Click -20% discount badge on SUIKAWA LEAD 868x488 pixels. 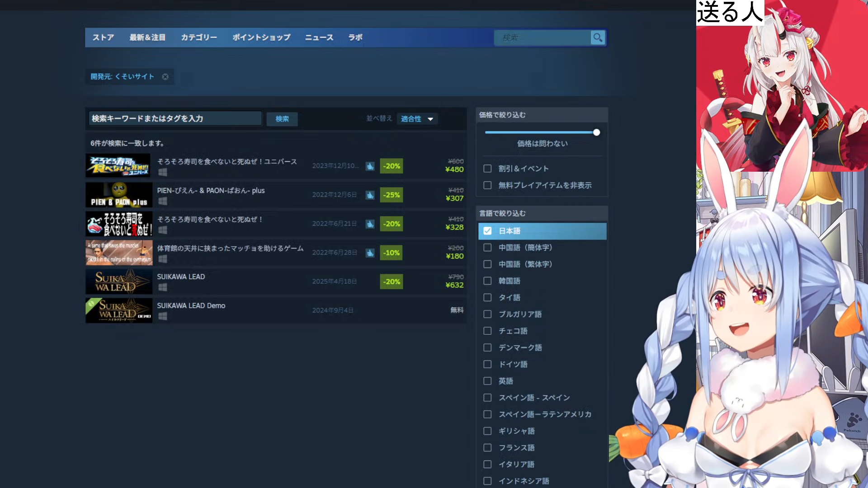click(x=392, y=282)
